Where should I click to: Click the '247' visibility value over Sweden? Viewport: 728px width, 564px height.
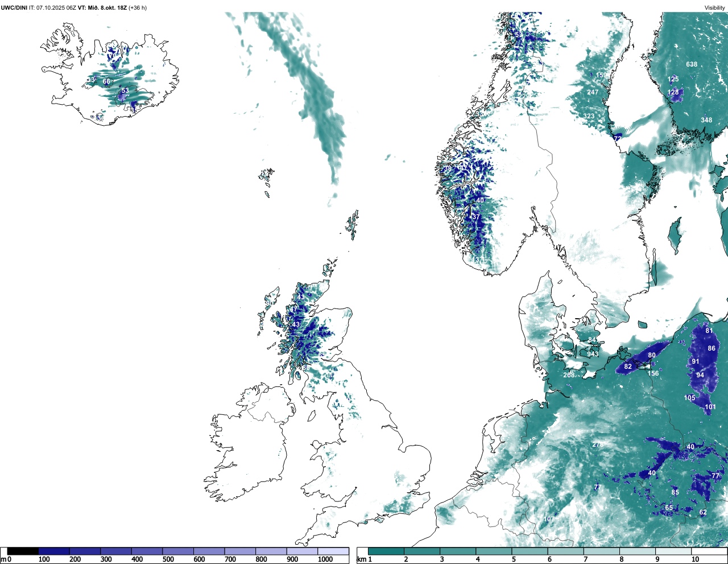pyautogui.click(x=593, y=92)
